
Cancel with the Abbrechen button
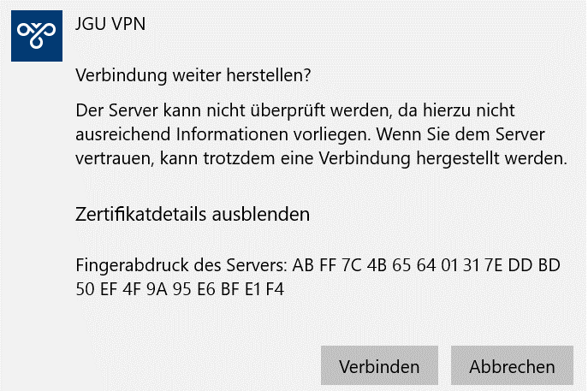pos(512,365)
